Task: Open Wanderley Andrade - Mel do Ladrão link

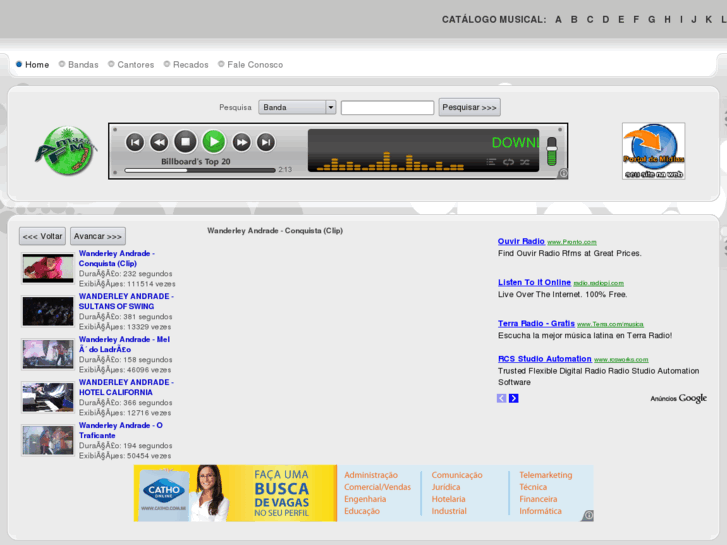Action: pyautogui.click(x=124, y=344)
